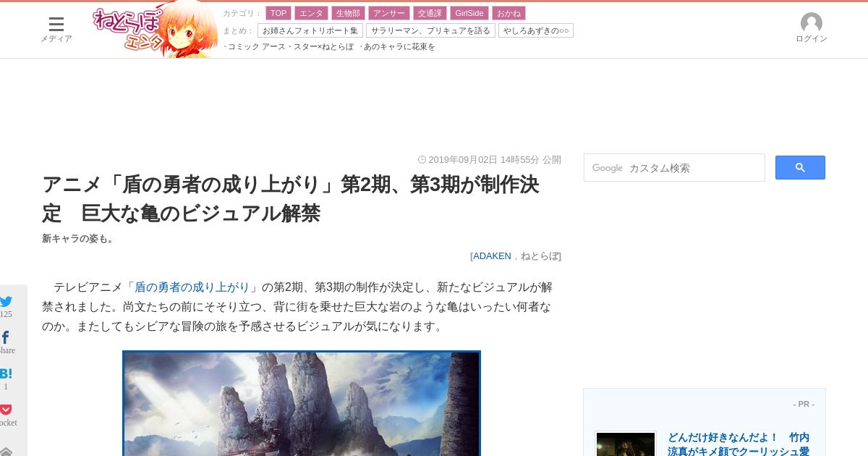This screenshot has height=456, width=868.
Task: Click the 新キャラの姿も。 subtitle
Action: pyautogui.click(x=80, y=239)
